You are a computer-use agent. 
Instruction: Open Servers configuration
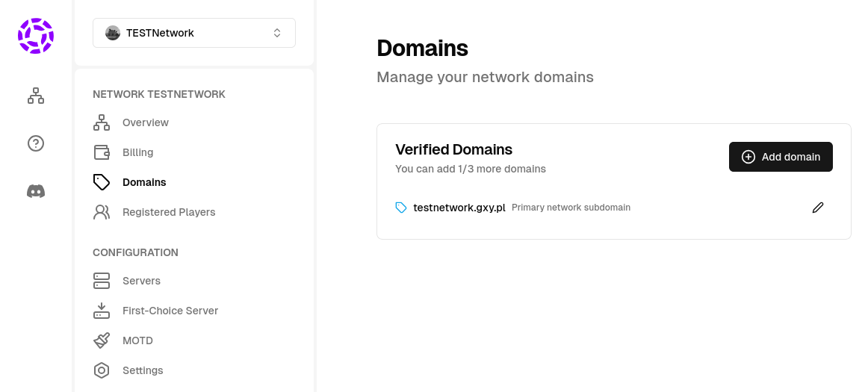coord(141,281)
